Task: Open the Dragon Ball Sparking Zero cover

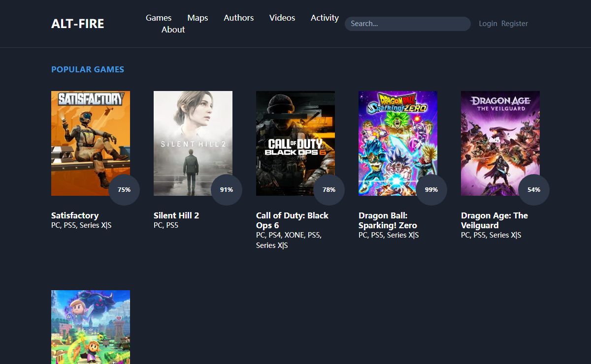Action: (398, 143)
